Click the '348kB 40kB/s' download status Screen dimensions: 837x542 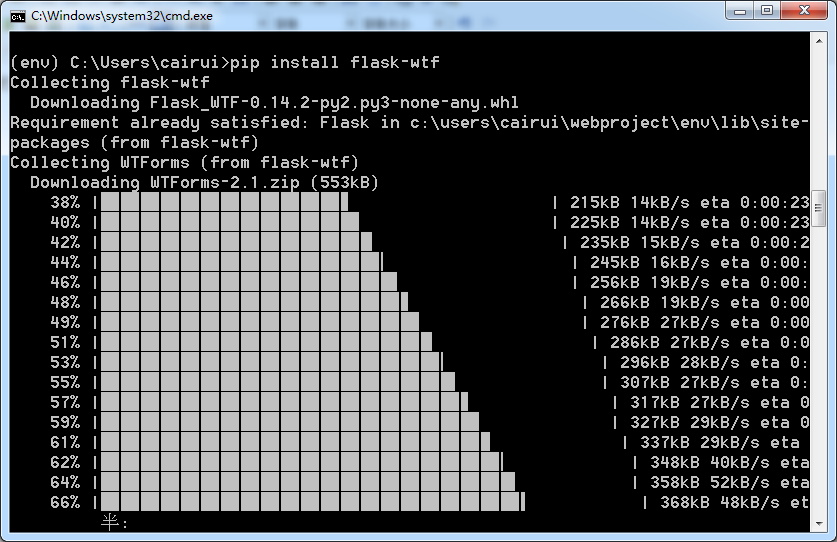710,462
